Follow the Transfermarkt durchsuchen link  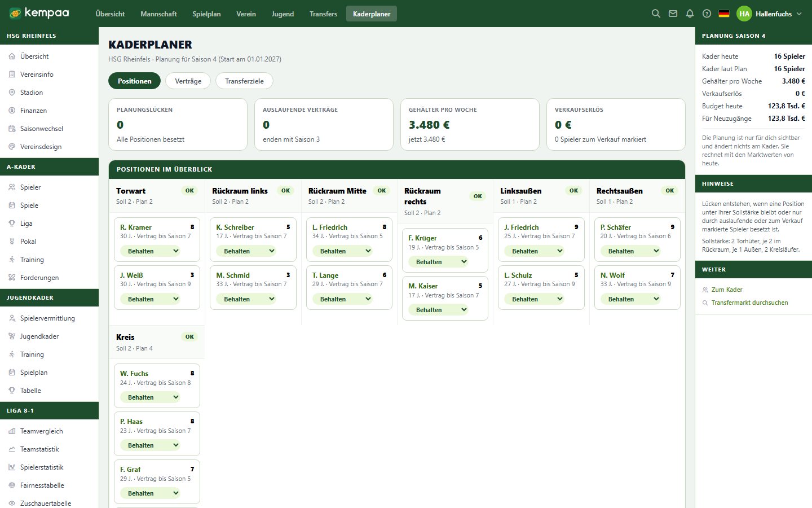coord(749,303)
